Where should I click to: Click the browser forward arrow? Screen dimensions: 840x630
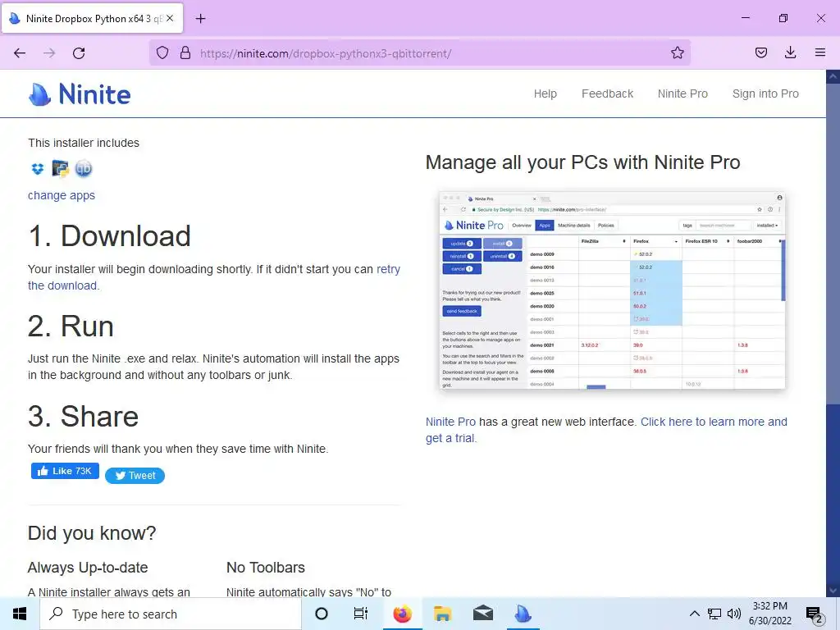pos(49,53)
